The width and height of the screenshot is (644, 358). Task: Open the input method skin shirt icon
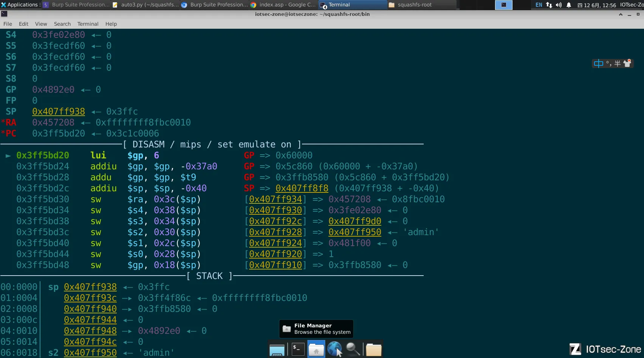click(x=627, y=63)
